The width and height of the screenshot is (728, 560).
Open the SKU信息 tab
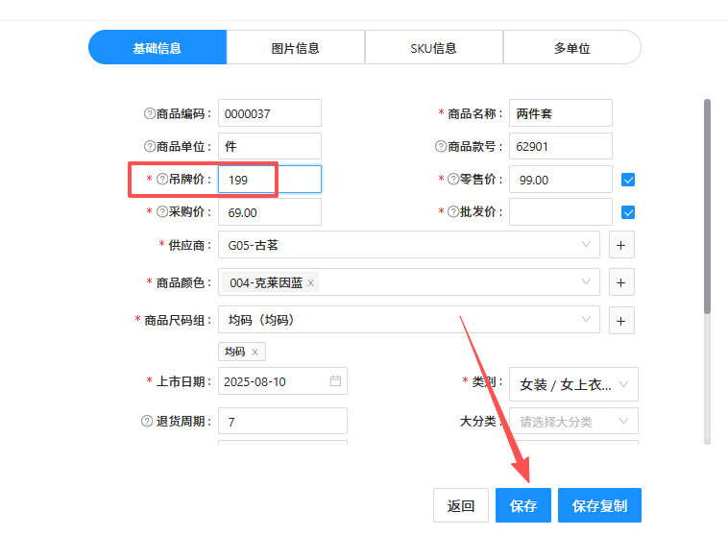(434, 47)
